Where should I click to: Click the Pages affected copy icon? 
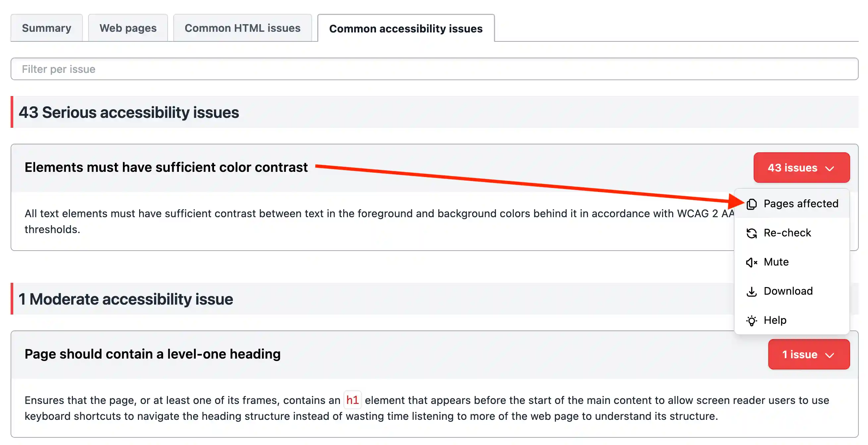(x=751, y=204)
